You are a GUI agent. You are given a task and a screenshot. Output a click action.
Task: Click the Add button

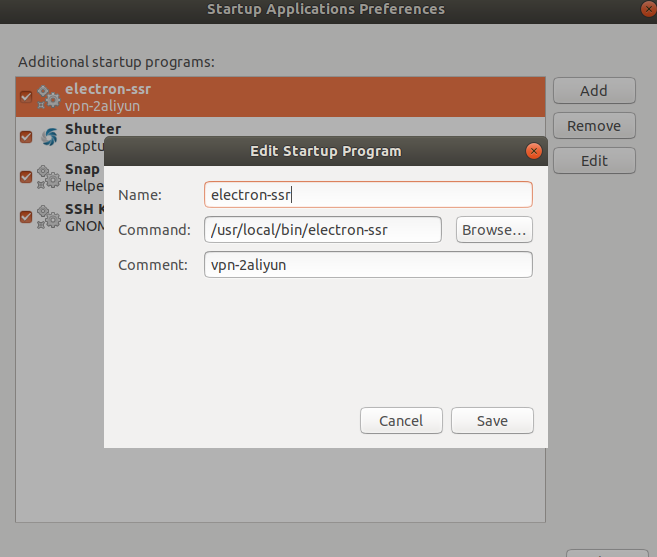594,91
